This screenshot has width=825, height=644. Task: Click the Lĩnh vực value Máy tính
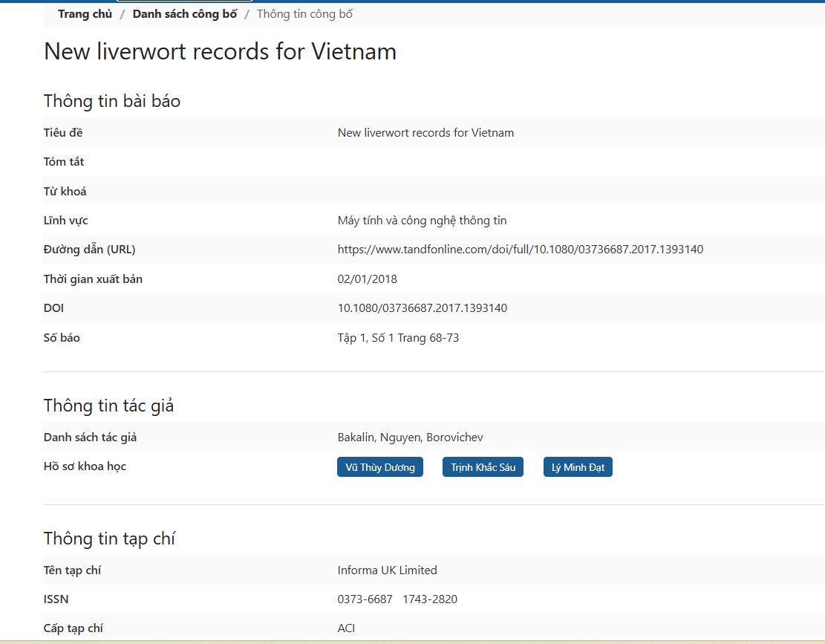pyautogui.click(x=422, y=221)
